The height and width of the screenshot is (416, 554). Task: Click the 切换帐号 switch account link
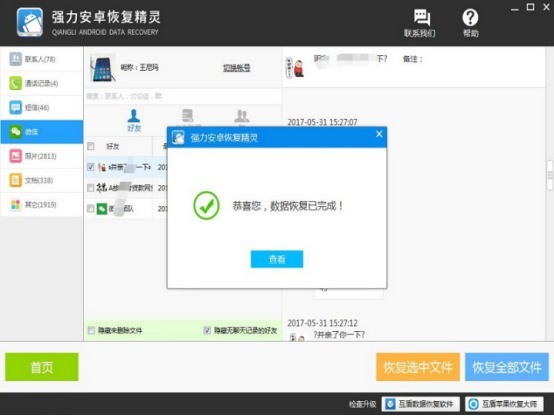(236, 68)
